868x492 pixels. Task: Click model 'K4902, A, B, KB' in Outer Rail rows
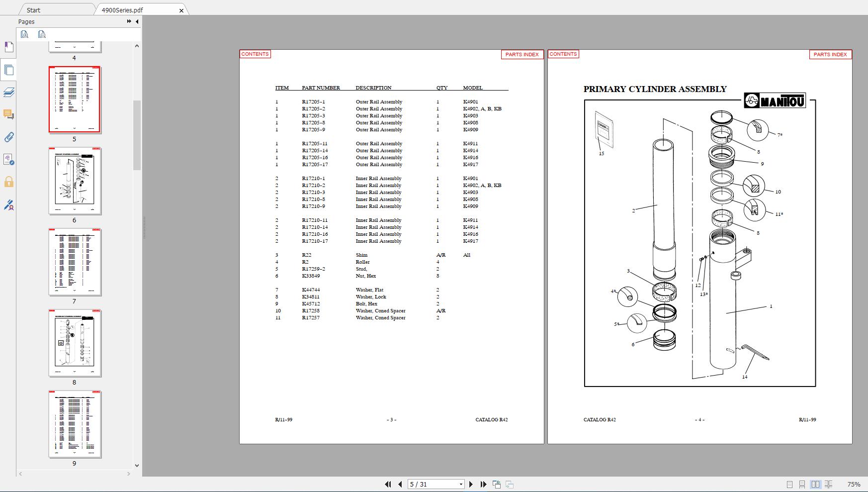(482, 108)
